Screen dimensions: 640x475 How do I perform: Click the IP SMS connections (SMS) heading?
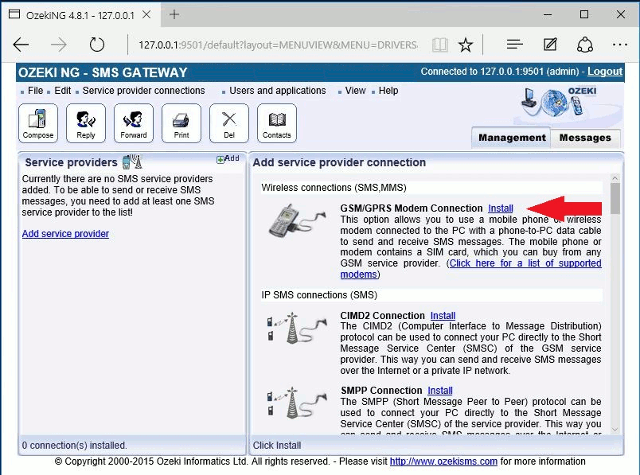tap(319, 295)
